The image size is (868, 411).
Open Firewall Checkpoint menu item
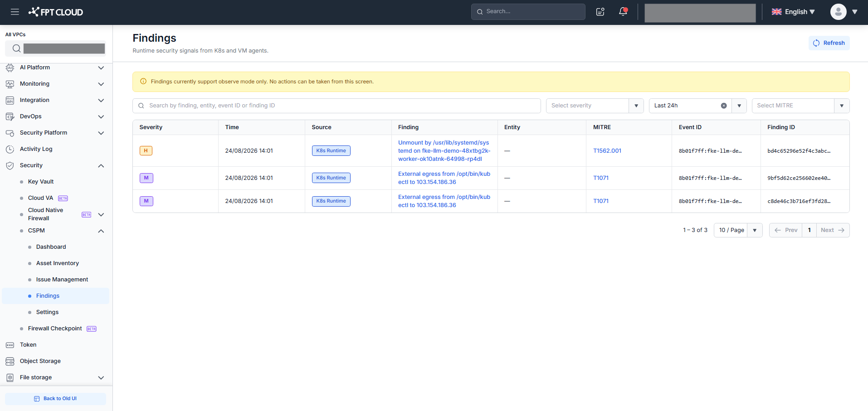55,329
